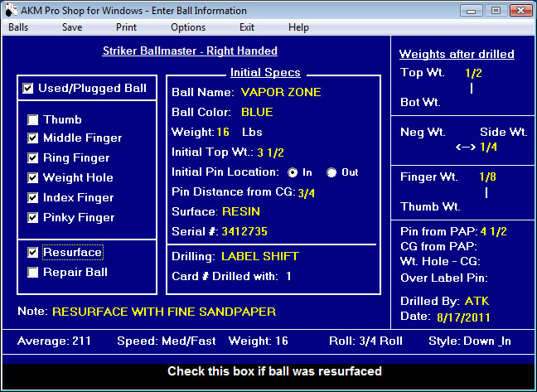
Task: Open the Save menu
Action: [x=72, y=27]
